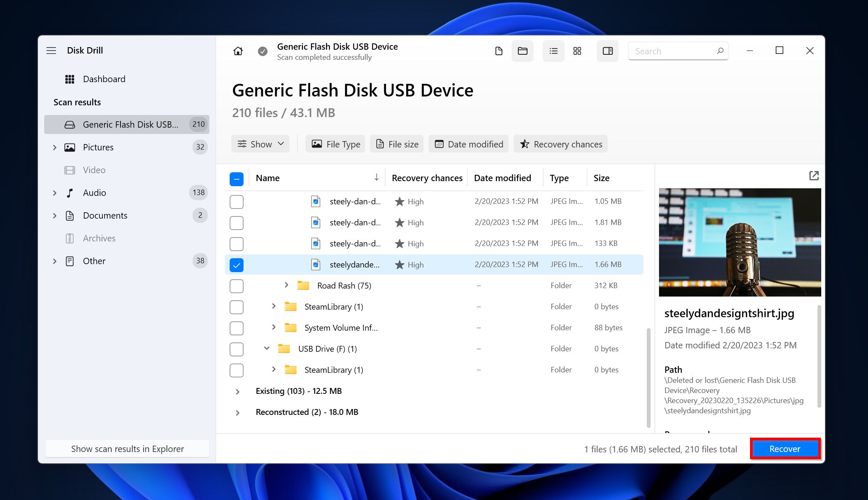
Task: Check the USB Drive (F) (1) folder
Action: (236, 349)
